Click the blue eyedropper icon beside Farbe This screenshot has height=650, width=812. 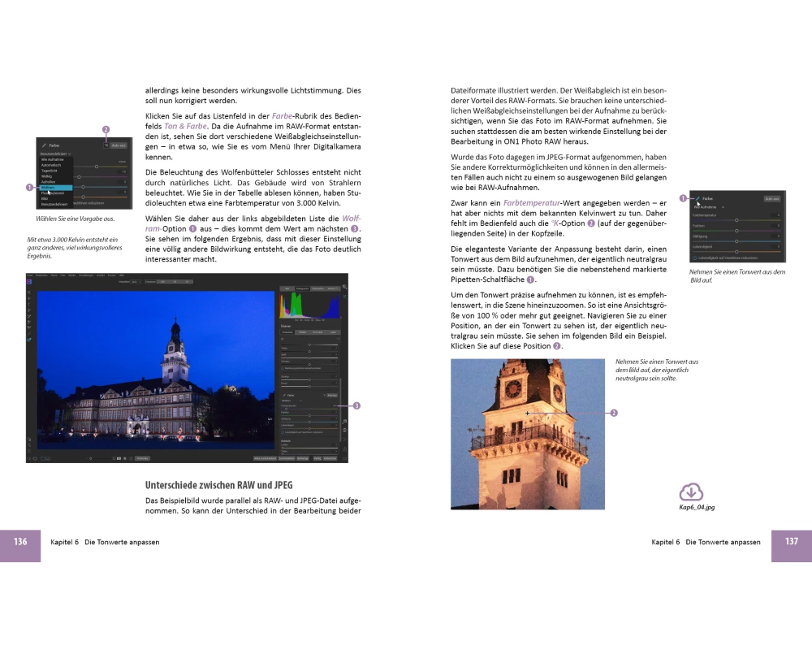[697, 197]
